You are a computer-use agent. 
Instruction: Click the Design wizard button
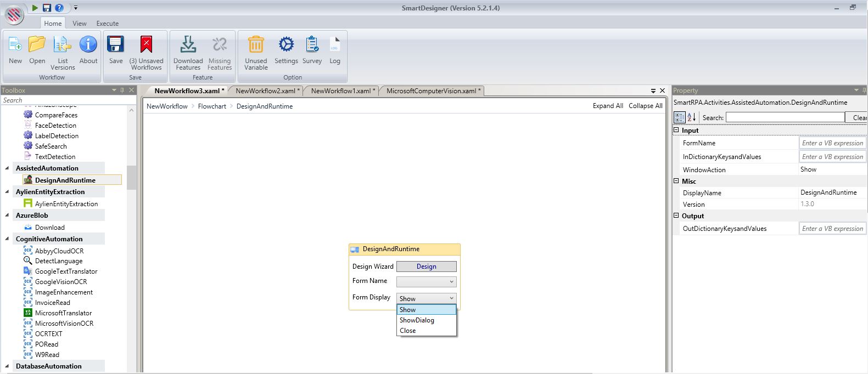click(427, 267)
